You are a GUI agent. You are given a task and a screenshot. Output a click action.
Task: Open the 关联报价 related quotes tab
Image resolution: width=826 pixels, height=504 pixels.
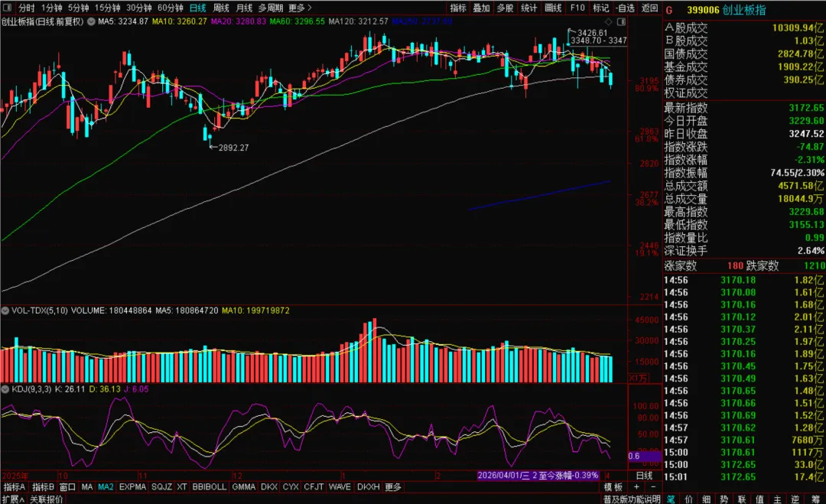[x=47, y=499]
